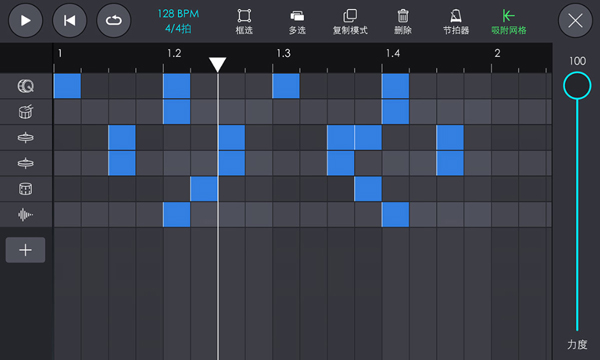
Task: Select the first hi-hat cymbal track
Action: click(26, 137)
